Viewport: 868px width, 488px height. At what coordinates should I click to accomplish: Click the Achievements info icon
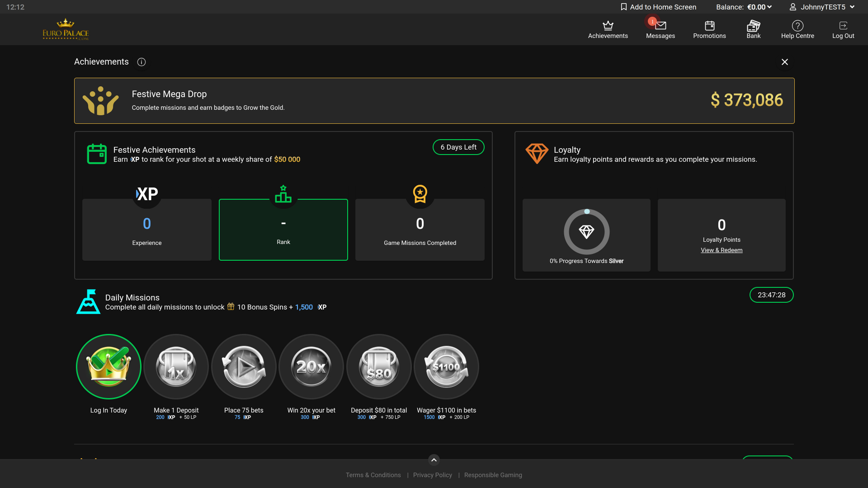(141, 62)
